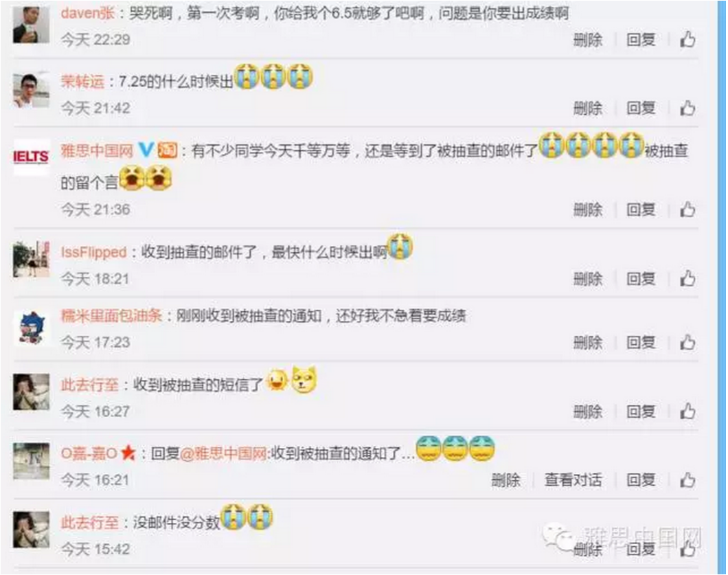The image size is (728, 575).
Task: View conversation (查看对话) on O嘉-嘉O's comment
Action: pos(573,480)
